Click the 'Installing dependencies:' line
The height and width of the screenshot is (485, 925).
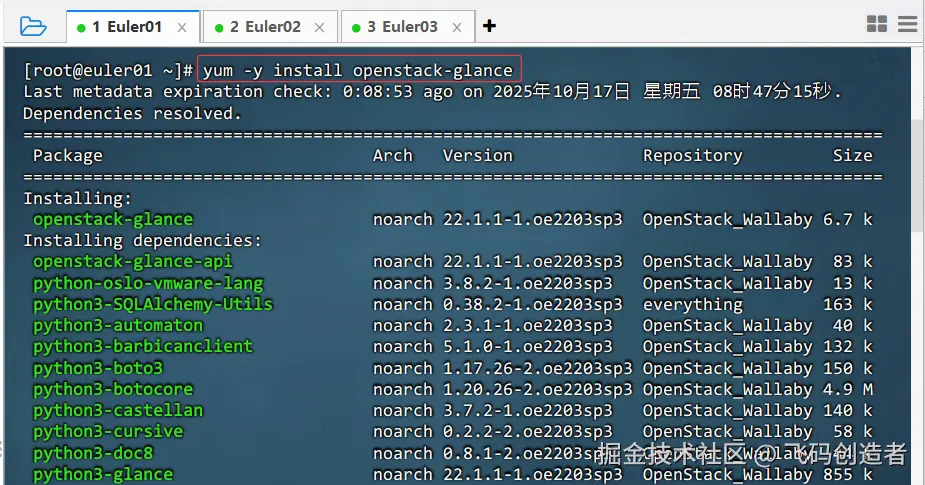(142, 241)
